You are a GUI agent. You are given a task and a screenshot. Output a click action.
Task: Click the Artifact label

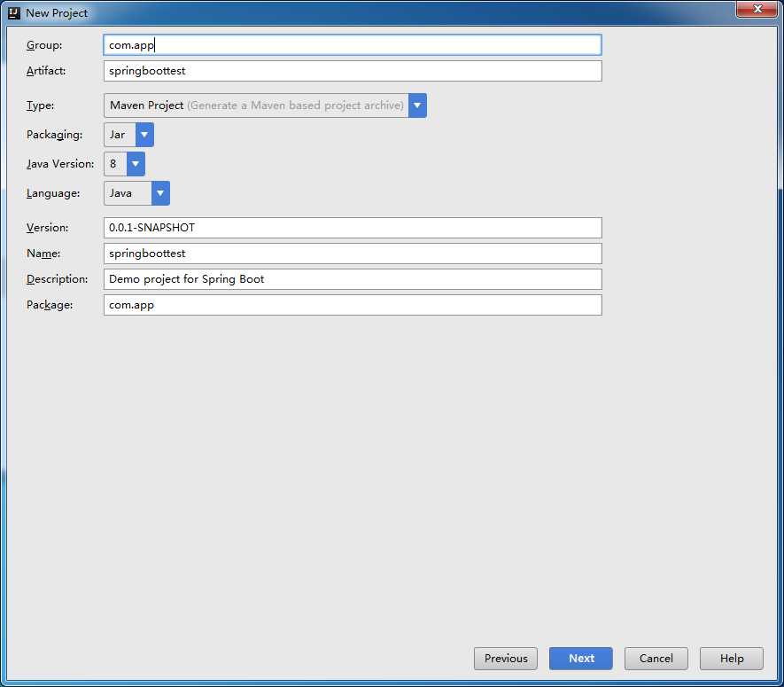click(46, 71)
